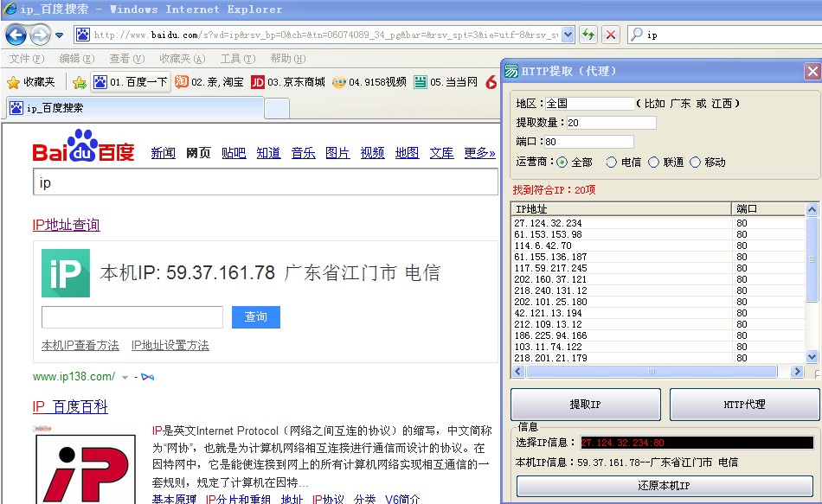Expand the address bar URL dropdown
This screenshot has width=822, height=504.
[568, 35]
